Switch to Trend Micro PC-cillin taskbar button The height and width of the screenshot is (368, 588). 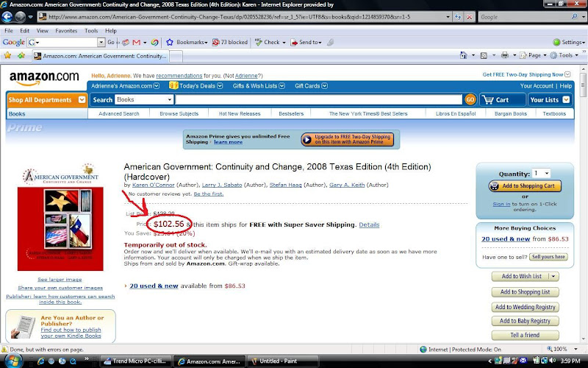137,361
